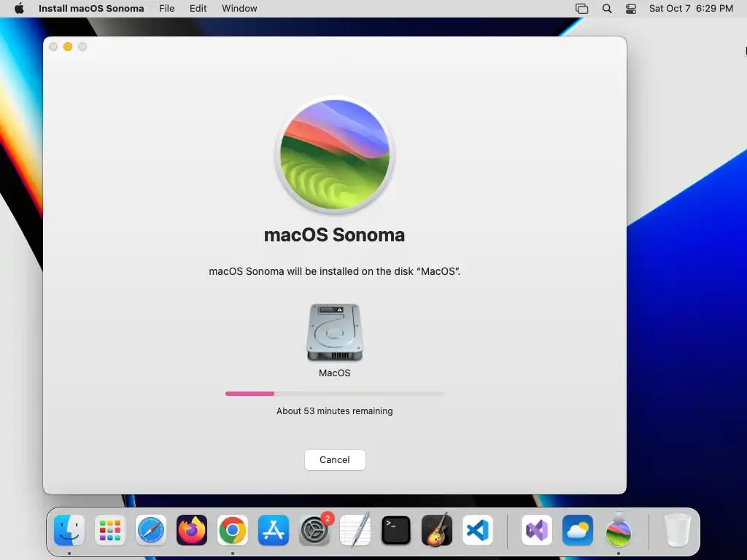This screenshot has width=747, height=560.
Task: Click the Stage Manager menu bar icon
Action: [x=581, y=9]
